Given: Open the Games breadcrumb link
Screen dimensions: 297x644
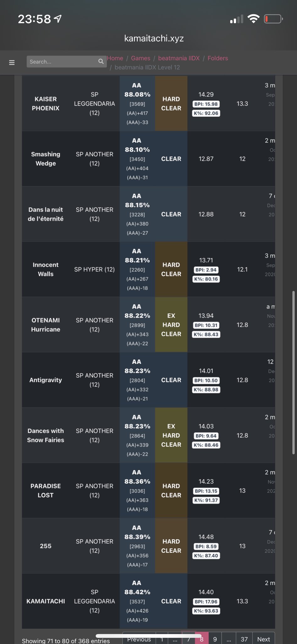Looking at the screenshot, I should coord(141,58).
